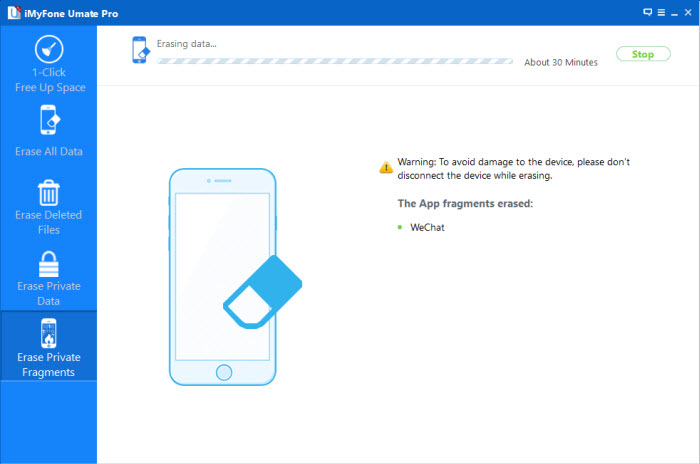Open 1-Click Free Up Space broom icon

[49, 49]
